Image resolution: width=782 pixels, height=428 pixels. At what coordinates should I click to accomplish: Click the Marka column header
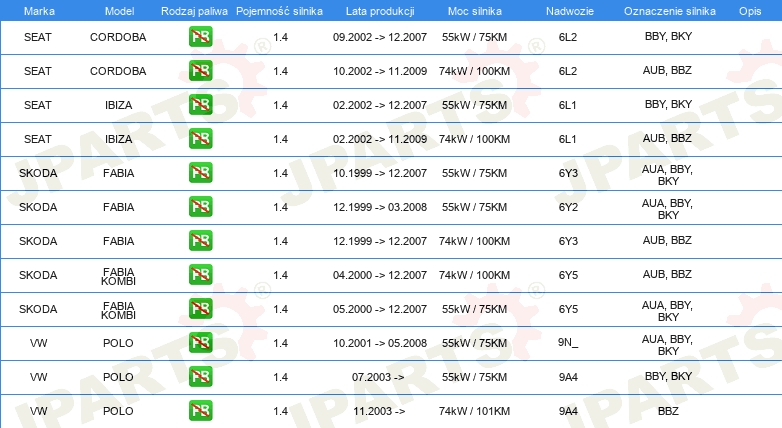39,11
